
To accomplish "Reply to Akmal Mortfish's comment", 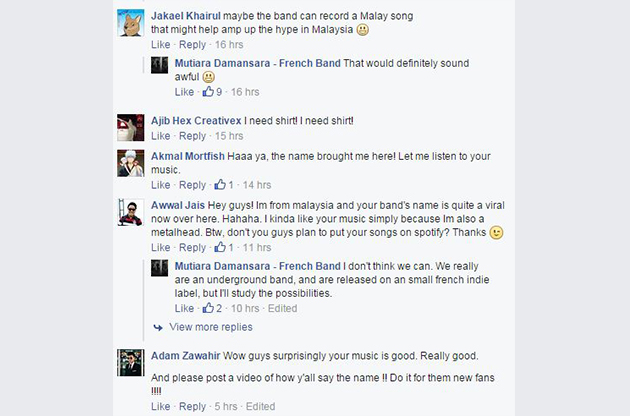I will point(192,185).
